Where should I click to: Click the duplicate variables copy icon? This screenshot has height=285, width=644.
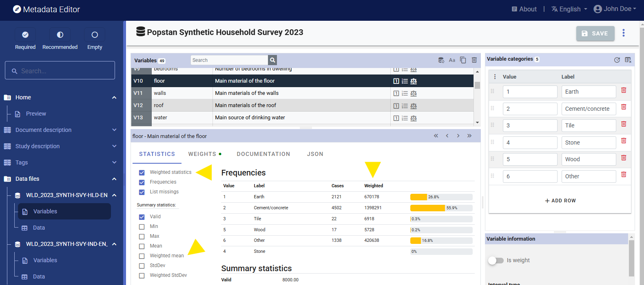pyautogui.click(x=463, y=60)
